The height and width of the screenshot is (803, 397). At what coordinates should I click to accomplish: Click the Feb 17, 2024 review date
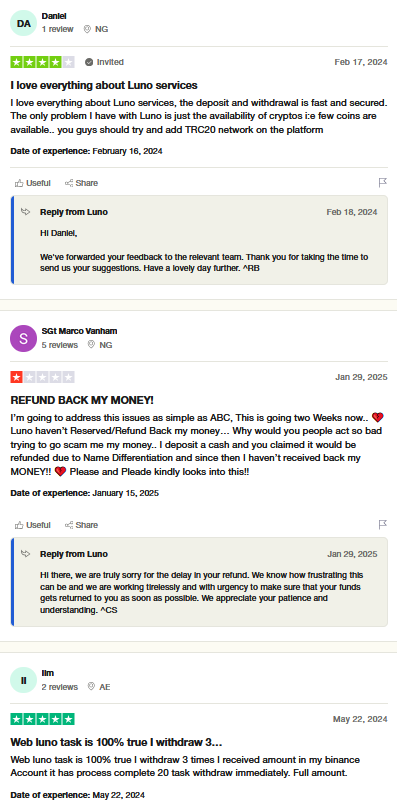361,62
